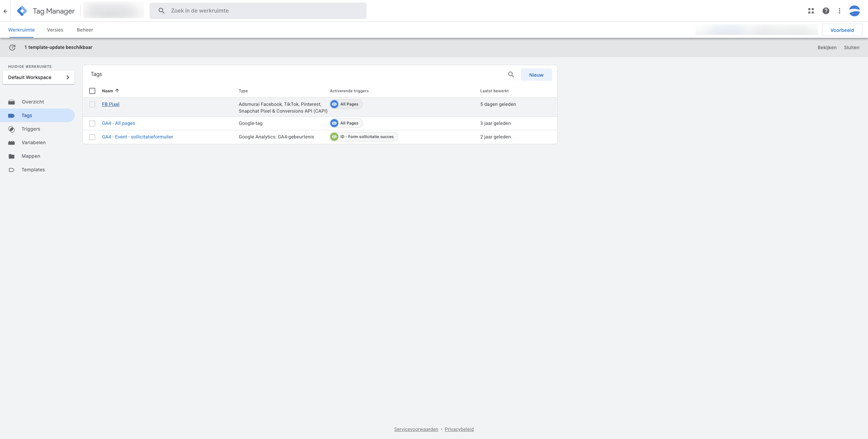Click the template-update refresh icon
868x439 pixels.
tap(12, 47)
